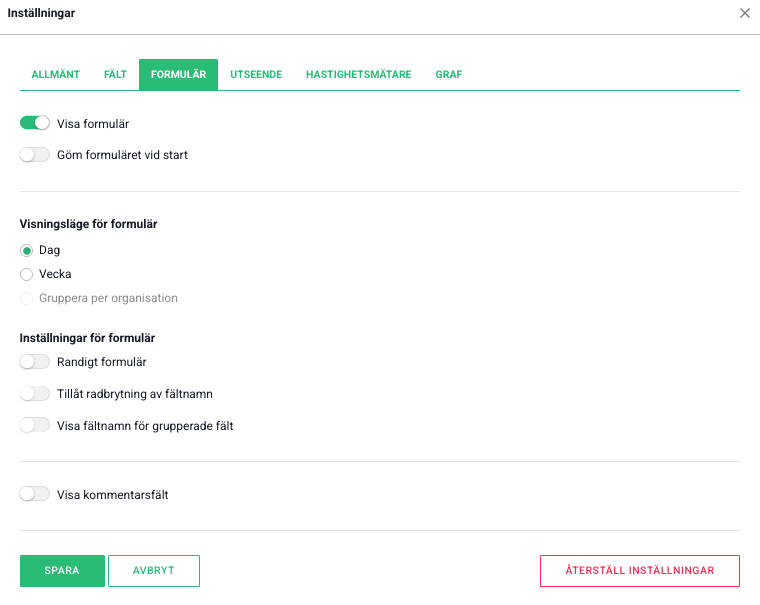This screenshot has width=760, height=605.
Task: Toggle Tillåt radbrytning av fältnamn
Action: (x=35, y=394)
